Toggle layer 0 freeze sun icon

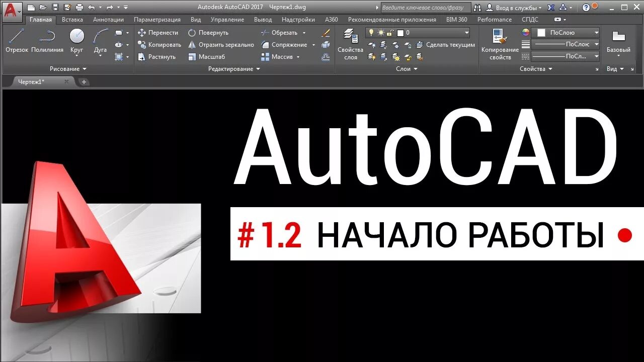[x=381, y=33]
